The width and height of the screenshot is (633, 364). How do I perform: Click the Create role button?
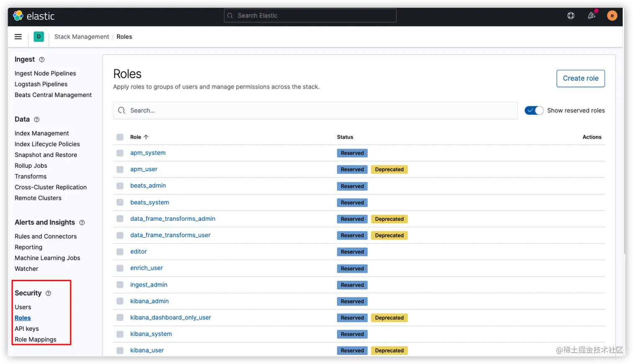(x=580, y=79)
